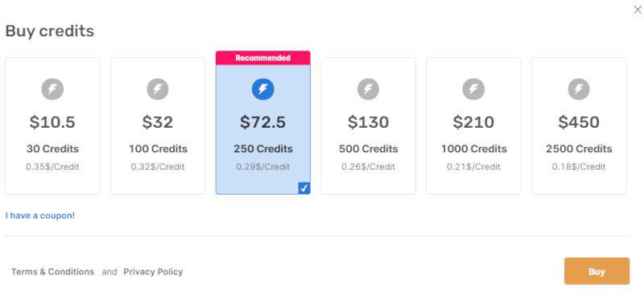Screen dimensions: 644x292
Task: Click the pink Recommended banner
Action: tap(263, 58)
